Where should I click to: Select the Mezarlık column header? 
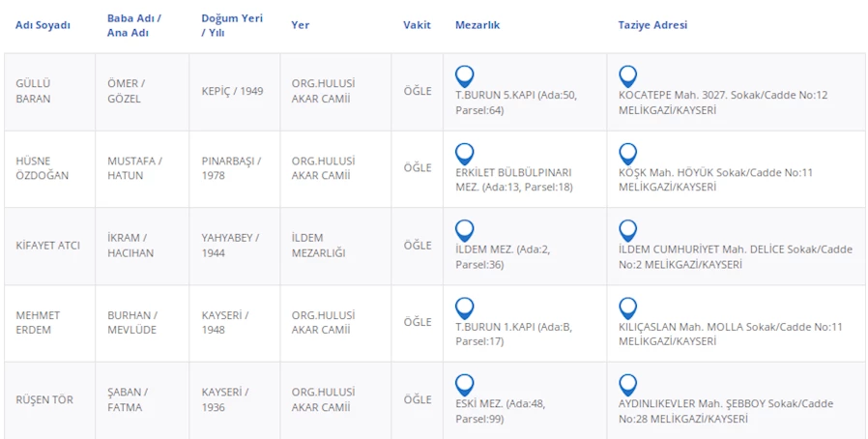[x=477, y=25]
